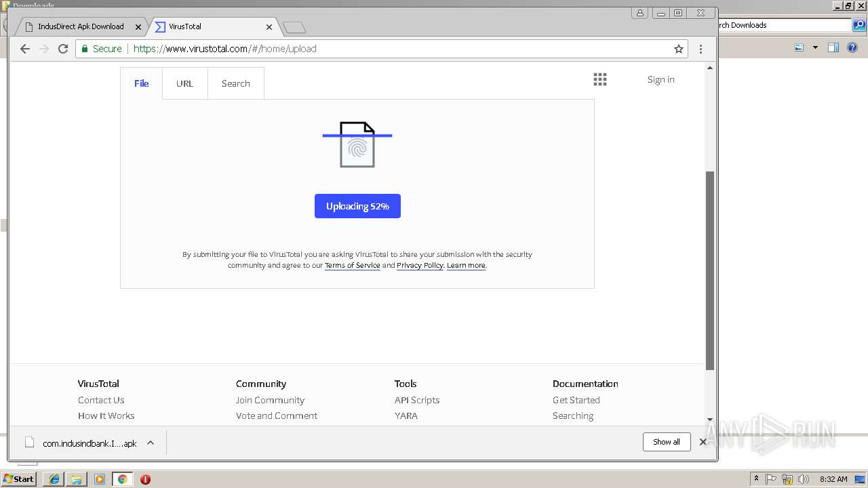The height and width of the screenshot is (488, 868).
Task: Open Windows Explorer folder from taskbar
Action: pyautogui.click(x=77, y=479)
